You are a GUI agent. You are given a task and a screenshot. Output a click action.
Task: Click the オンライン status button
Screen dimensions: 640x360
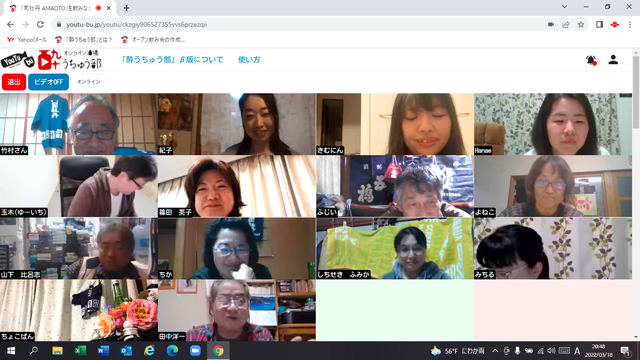pos(89,82)
